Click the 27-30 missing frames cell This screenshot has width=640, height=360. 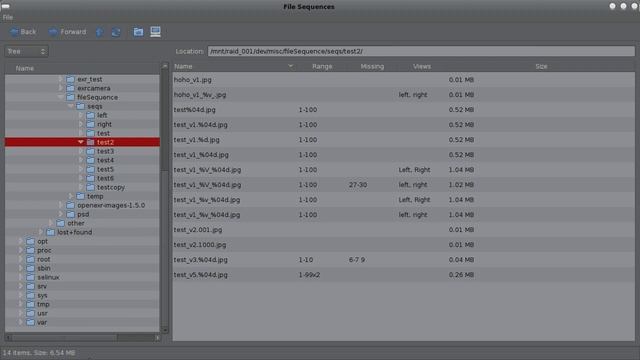coord(358,185)
